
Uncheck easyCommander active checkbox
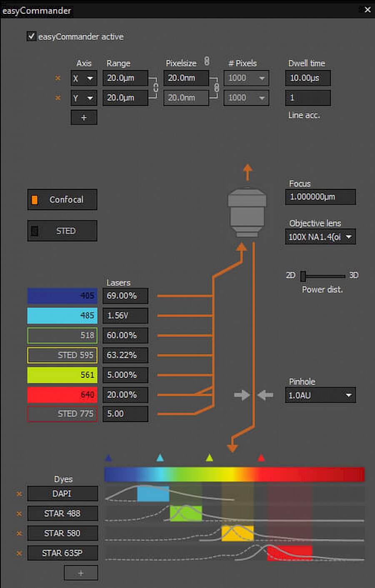click(32, 36)
